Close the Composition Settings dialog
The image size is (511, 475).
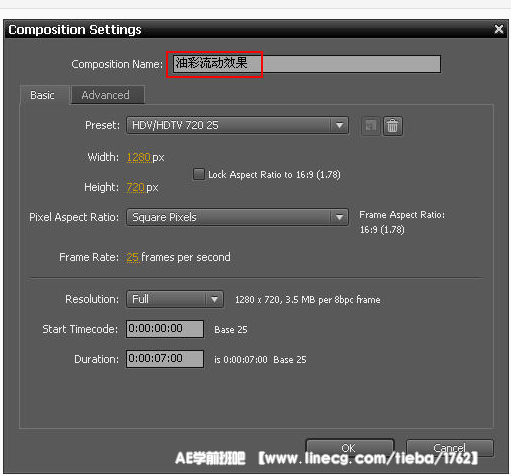(x=499, y=29)
